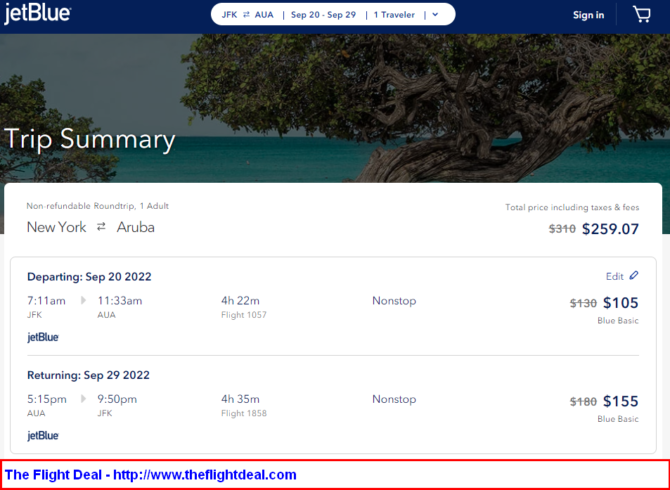The height and width of the screenshot is (490, 670).
Task: Click the 5:15pm return departure time
Action: point(47,399)
